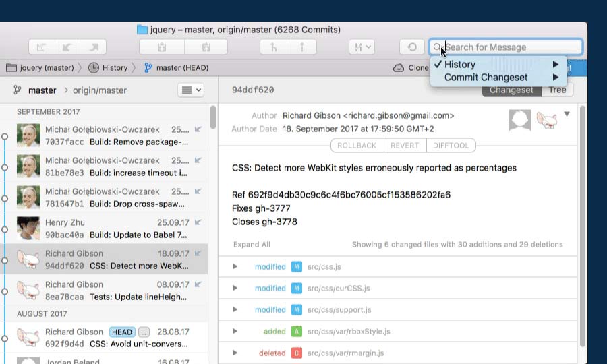Click the Push toolbar icon

(x=94, y=47)
